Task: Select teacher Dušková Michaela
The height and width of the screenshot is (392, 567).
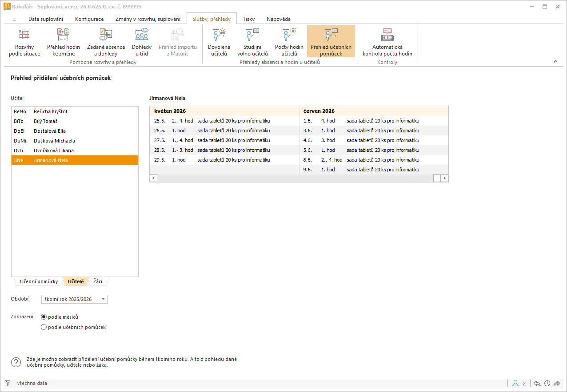Action: (75, 141)
